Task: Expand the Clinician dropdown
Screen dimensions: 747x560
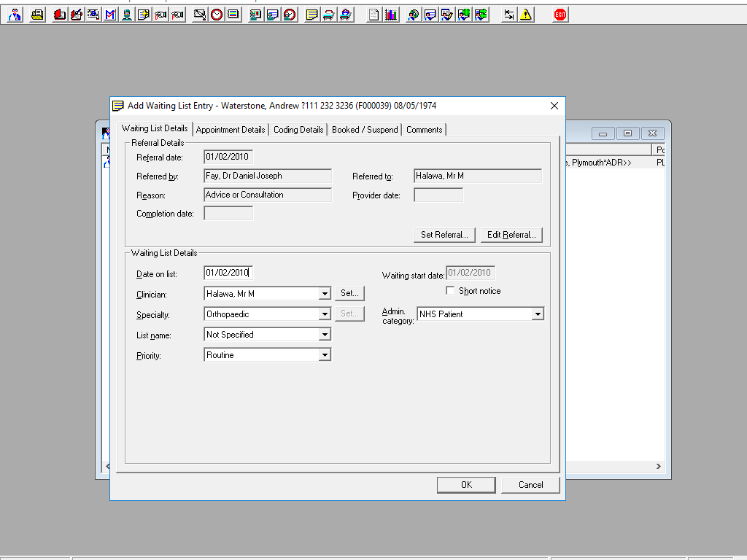Action: tap(325, 294)
